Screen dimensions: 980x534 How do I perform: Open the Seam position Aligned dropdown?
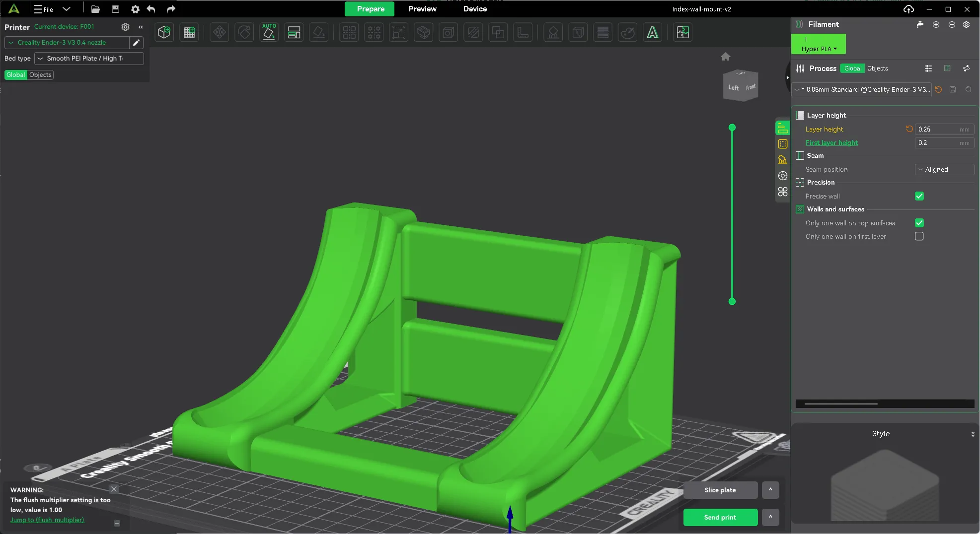tap(944, 170)
